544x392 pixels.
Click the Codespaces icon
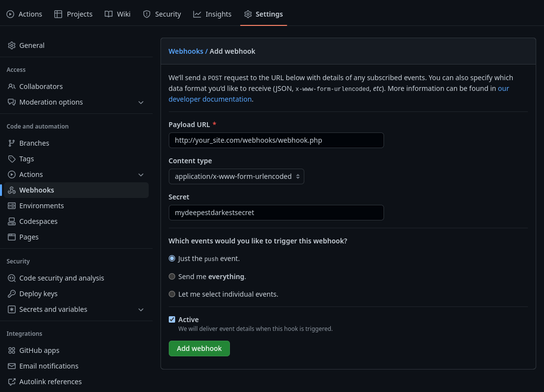click(x=12, y=221)
